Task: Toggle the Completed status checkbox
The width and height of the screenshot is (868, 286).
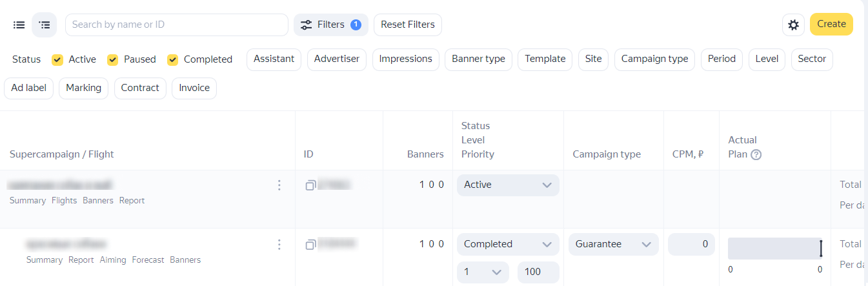Action: 173,59
